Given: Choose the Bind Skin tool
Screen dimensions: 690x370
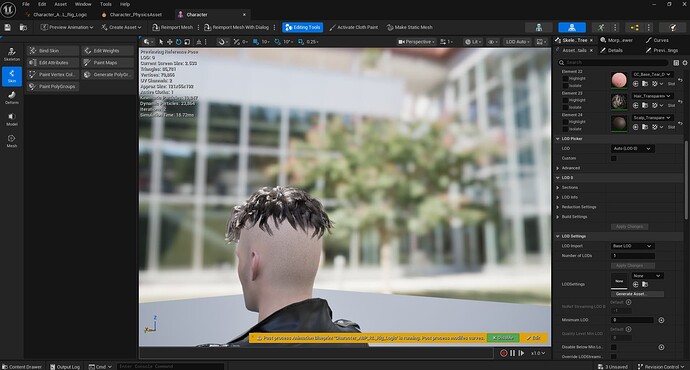Looking at the screenshot, I should pos(53,51).
